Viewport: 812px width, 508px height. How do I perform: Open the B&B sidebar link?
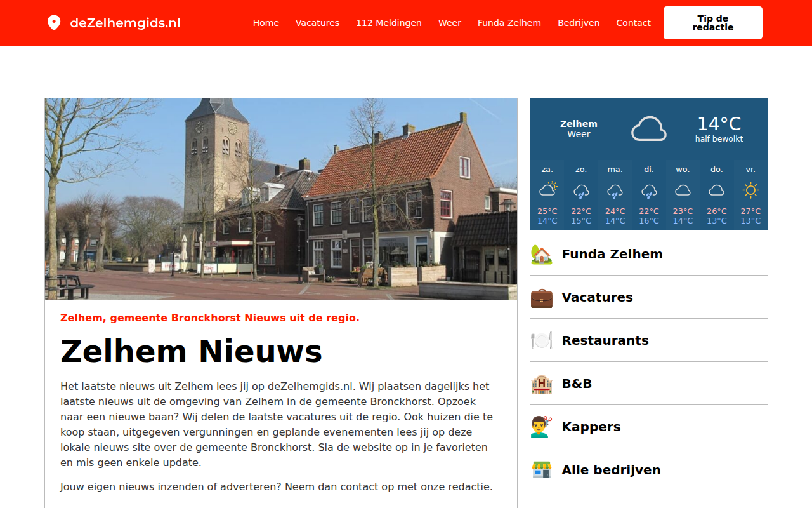[x=577, y=384]
